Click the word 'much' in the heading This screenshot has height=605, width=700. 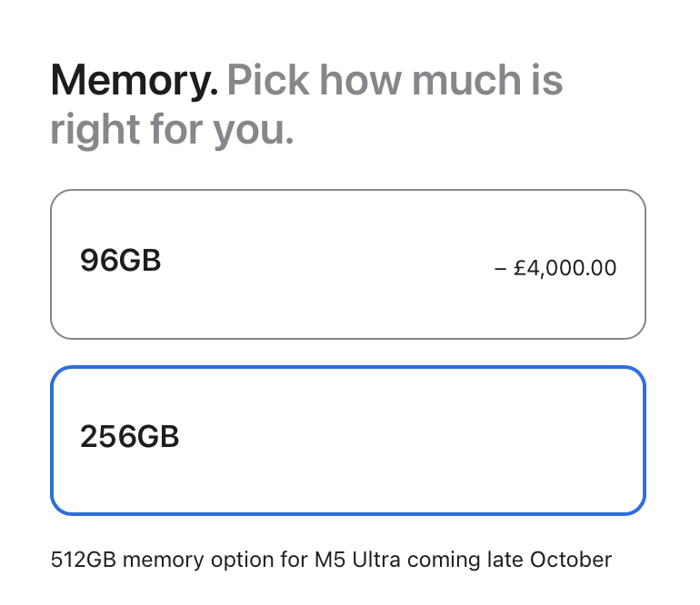point(466,80)
